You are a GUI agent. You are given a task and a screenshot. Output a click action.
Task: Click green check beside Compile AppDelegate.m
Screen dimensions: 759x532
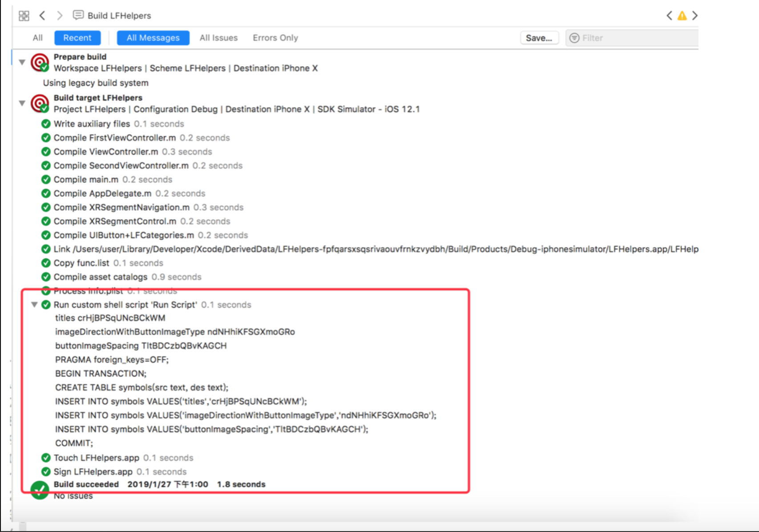pyautogui.click(x=46, y=193)
